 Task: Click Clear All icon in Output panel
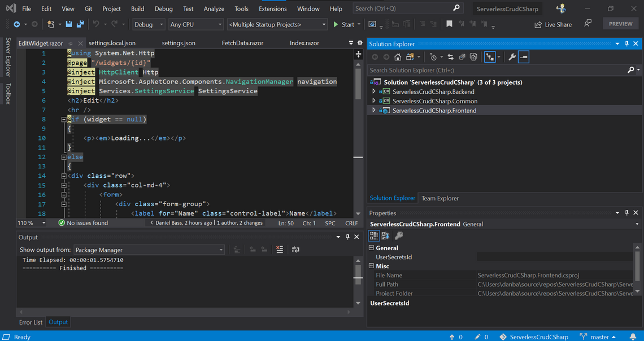tap(280, 250)
